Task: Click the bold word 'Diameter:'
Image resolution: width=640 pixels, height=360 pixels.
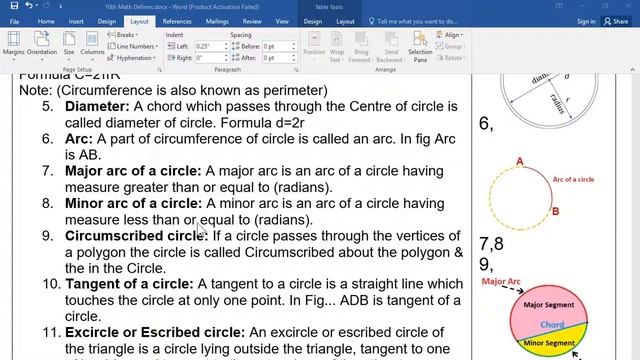Action: [x=97, y=106]
